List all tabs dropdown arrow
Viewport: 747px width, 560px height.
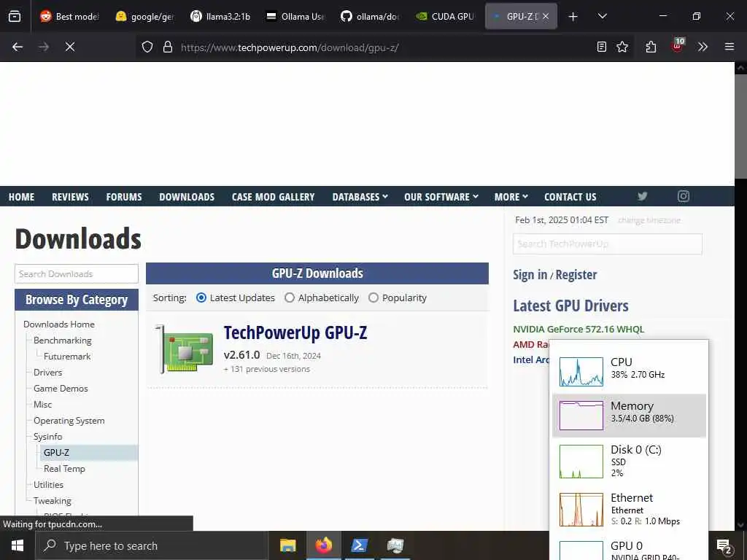click(x=603, y=16)
